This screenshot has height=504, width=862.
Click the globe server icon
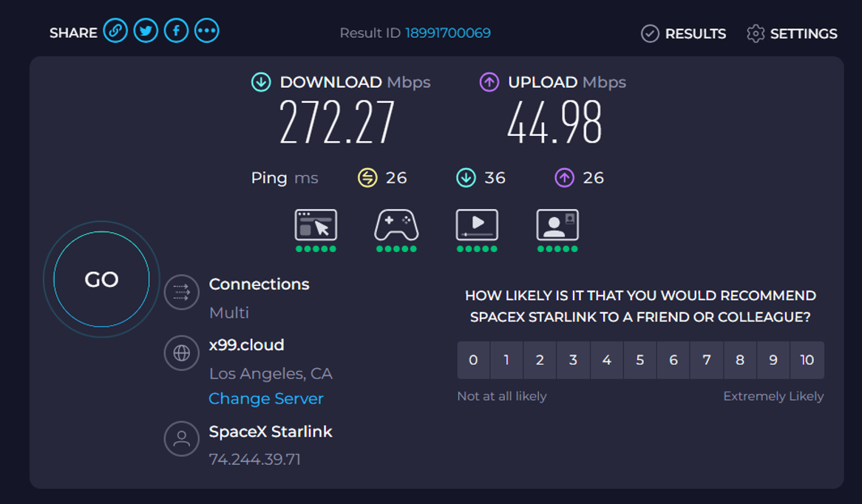click(x=181, y=353)
